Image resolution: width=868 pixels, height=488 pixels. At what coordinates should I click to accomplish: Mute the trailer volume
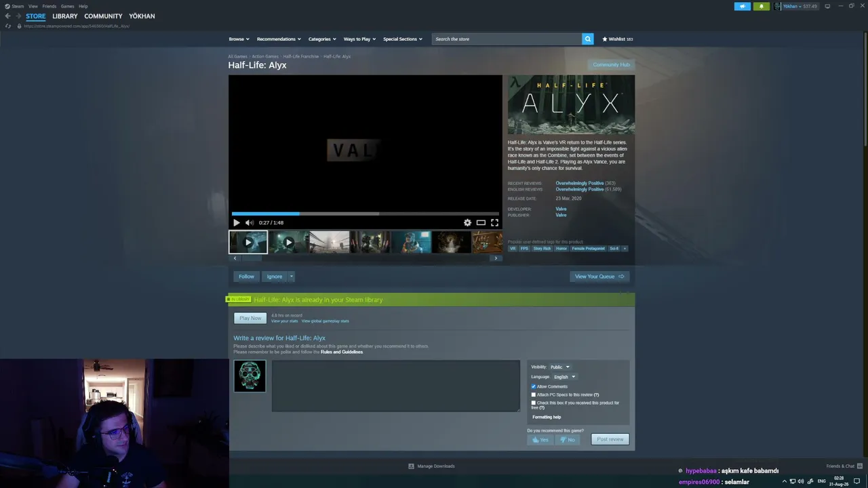249,222
